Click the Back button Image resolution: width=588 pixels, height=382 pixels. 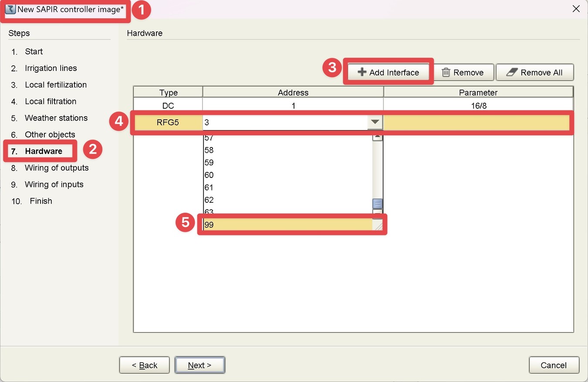pyautogui.click(x=145, y=365)
